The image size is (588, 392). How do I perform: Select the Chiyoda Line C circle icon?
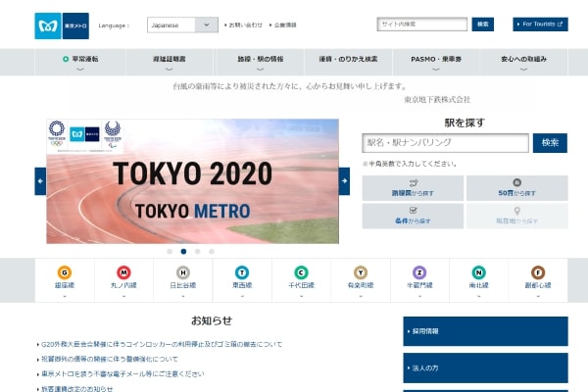301,272
